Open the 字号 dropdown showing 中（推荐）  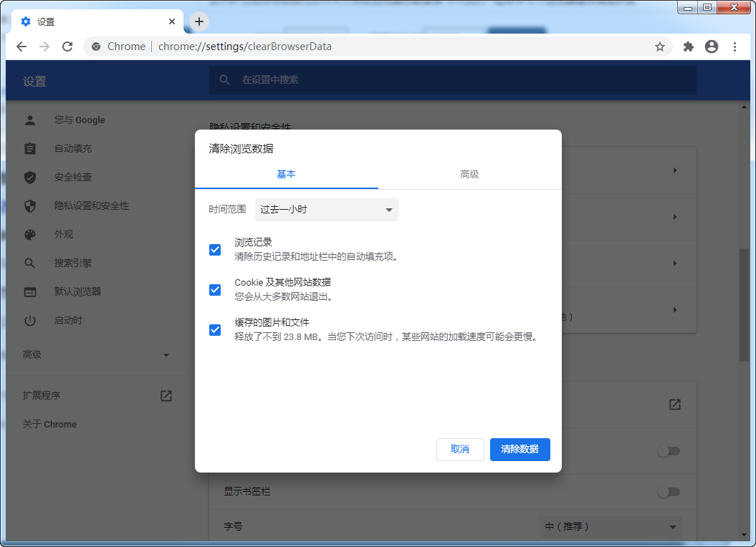609,526
